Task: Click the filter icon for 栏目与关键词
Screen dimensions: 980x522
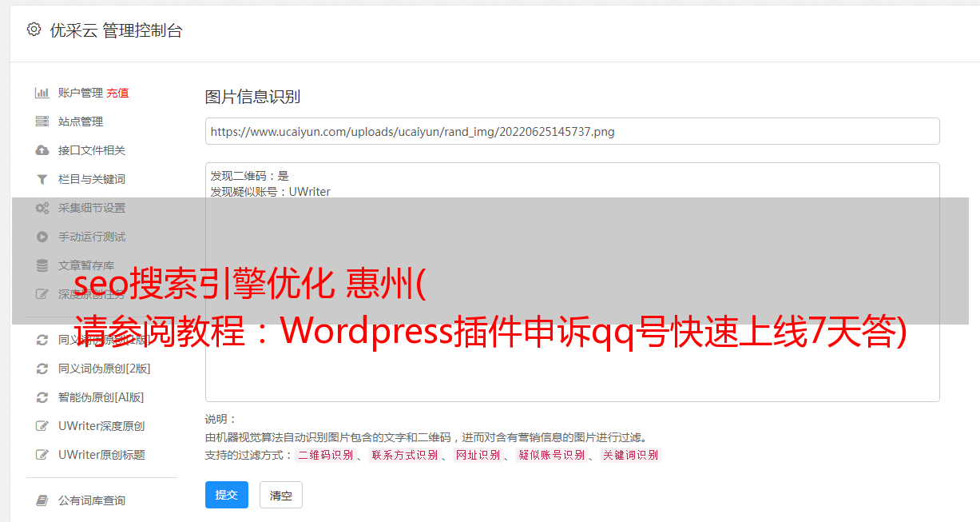Action: (42, 179)
